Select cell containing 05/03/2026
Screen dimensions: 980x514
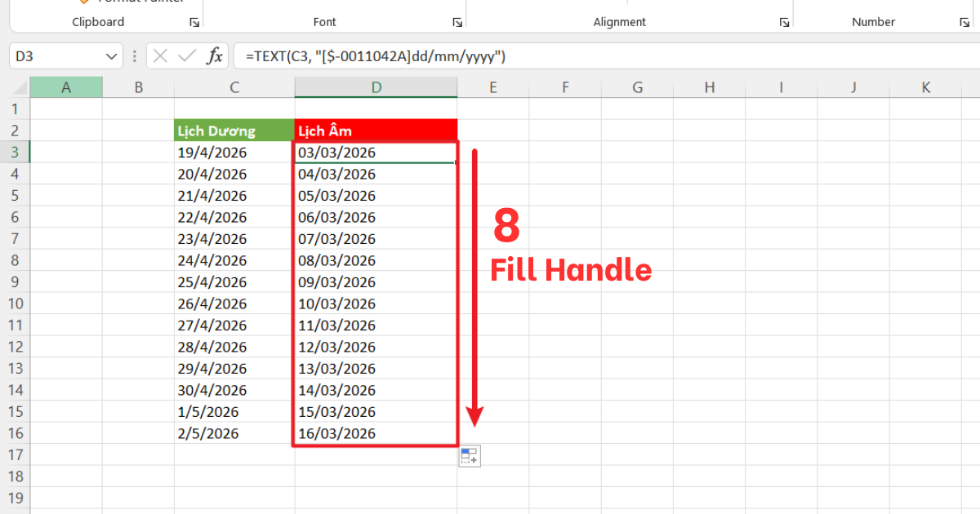(376, 195)
